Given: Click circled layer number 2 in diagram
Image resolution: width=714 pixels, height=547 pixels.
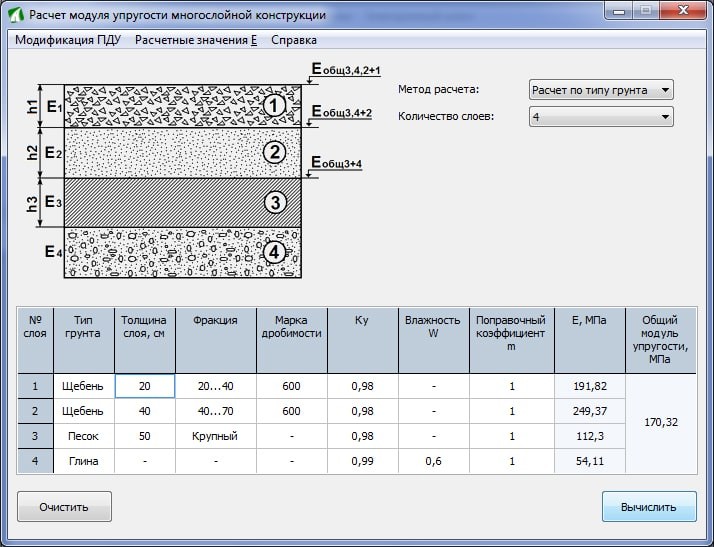Looking at the screenshot, I should pyautogui.click(x=275, y=152).
